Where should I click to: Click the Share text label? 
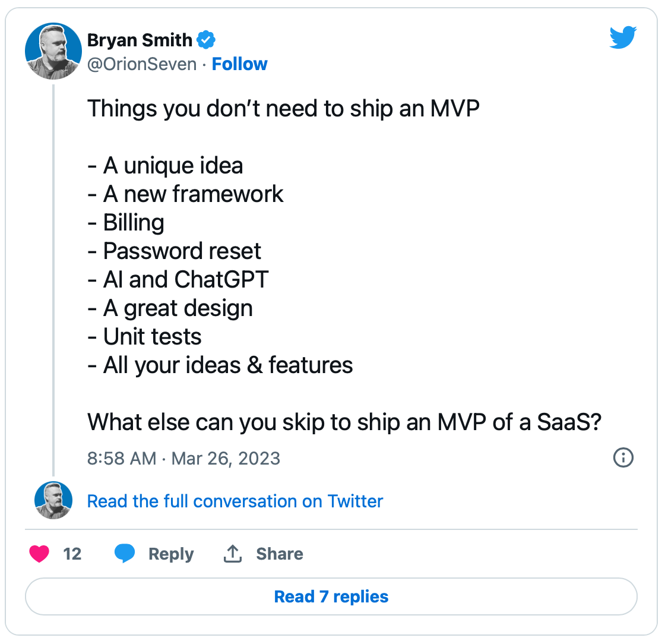coord(280,554)
